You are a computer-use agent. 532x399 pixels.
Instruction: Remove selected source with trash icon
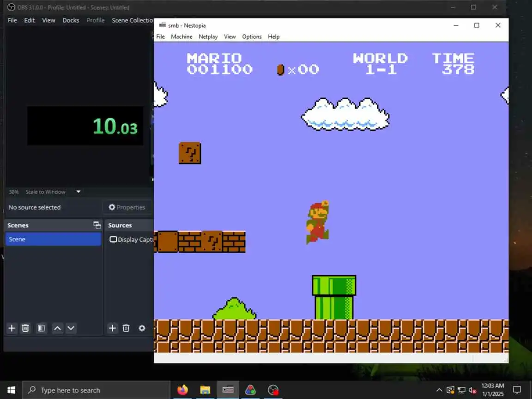126,328
